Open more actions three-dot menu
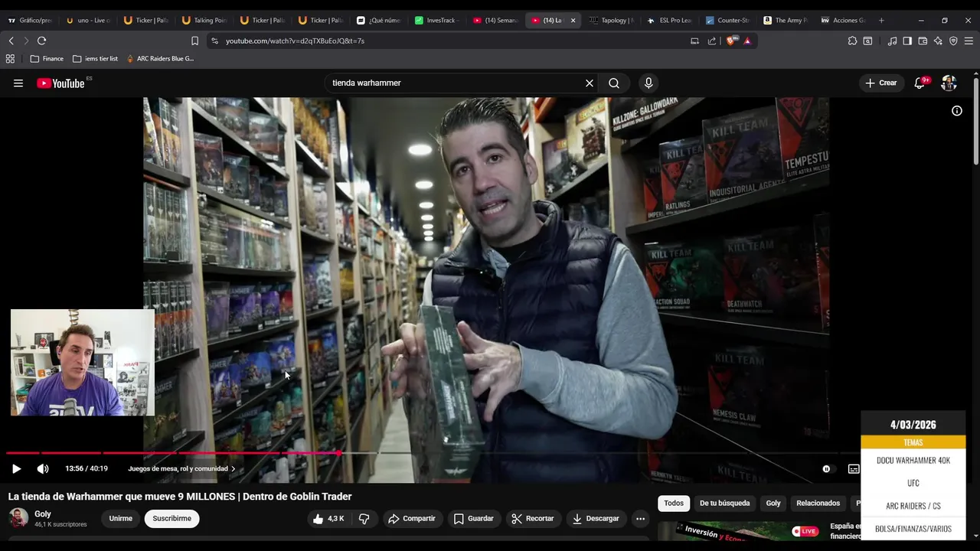The height and width of the screenshot is (551, 980). [640, 518]
